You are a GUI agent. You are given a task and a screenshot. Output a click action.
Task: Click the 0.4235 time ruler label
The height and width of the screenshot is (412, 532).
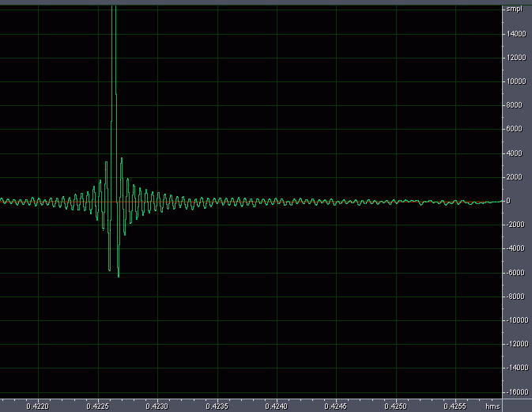point(217,406)
